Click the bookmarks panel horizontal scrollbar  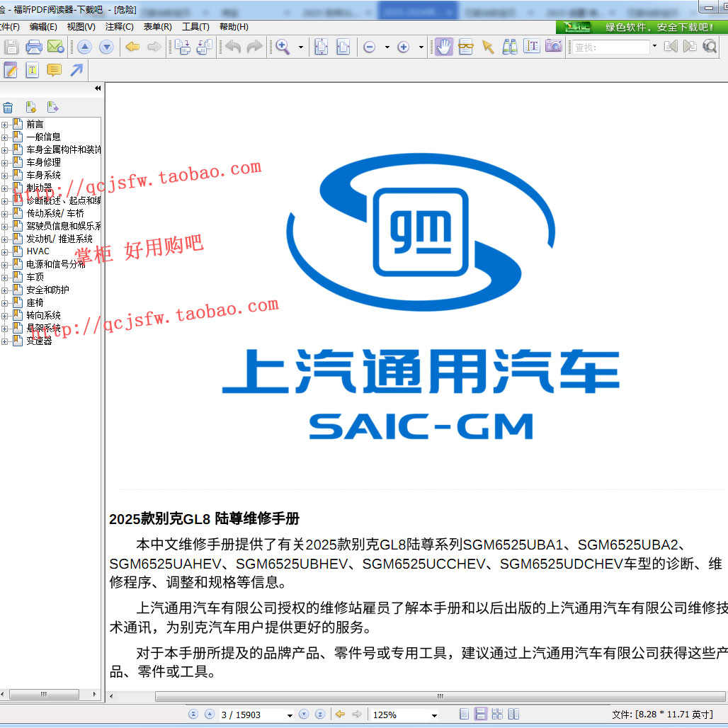tap(44, 695)
